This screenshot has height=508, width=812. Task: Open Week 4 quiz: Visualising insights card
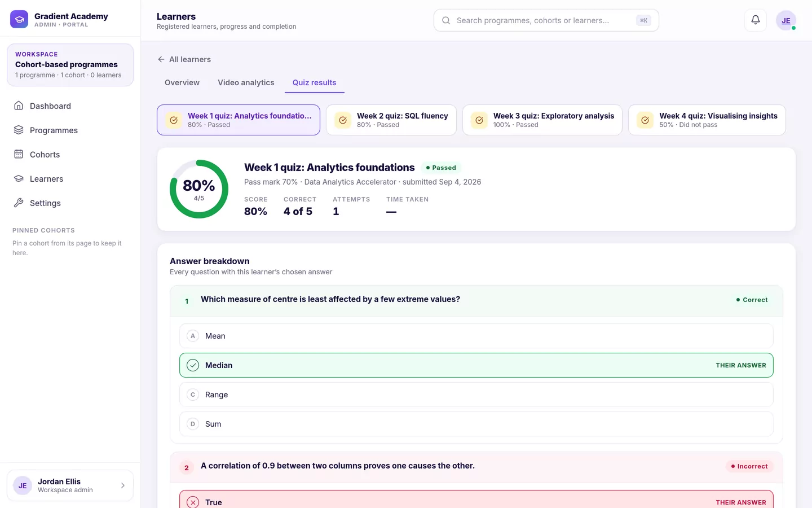tap(707, 120)
